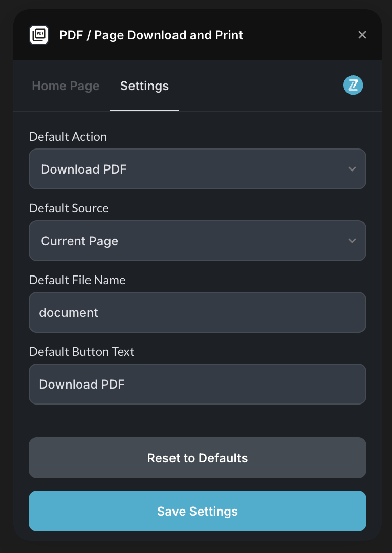Click the Default Source label
This screenshot has width=392, height=553.
[69, 208]
